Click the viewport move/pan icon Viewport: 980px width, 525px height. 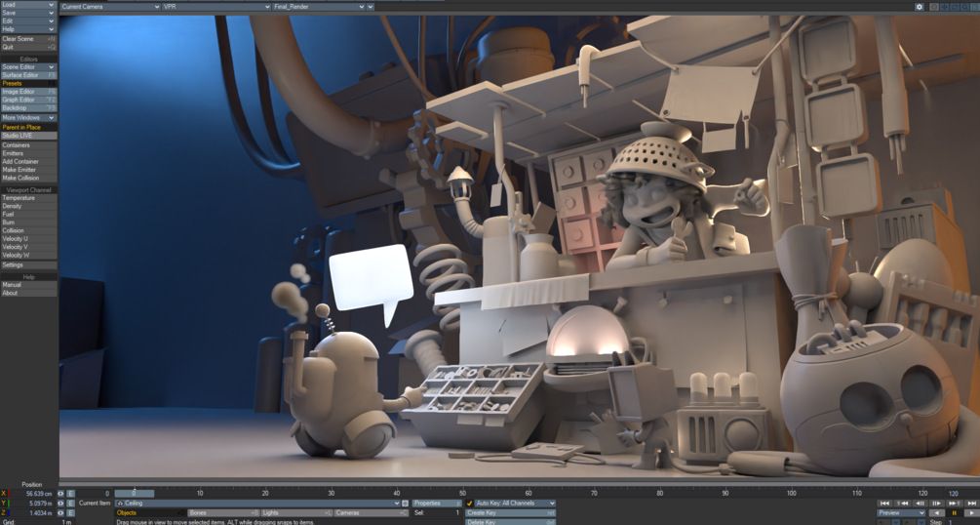coord(944,7)
